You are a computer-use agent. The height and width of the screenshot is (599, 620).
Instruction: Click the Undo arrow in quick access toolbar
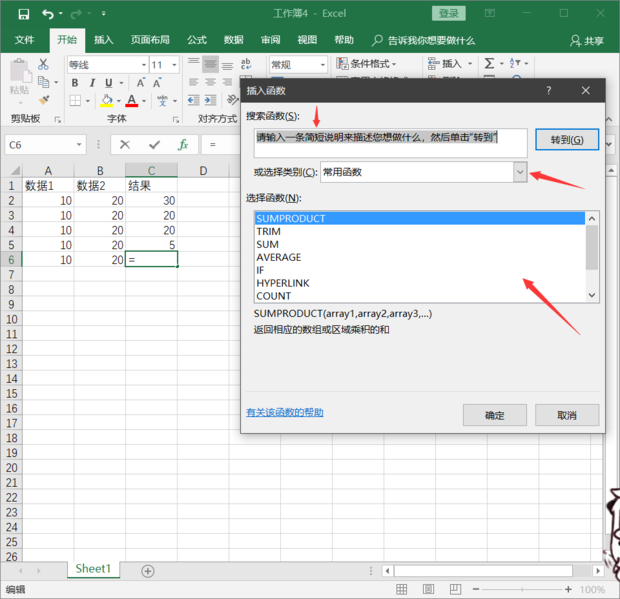pos(48,14)
